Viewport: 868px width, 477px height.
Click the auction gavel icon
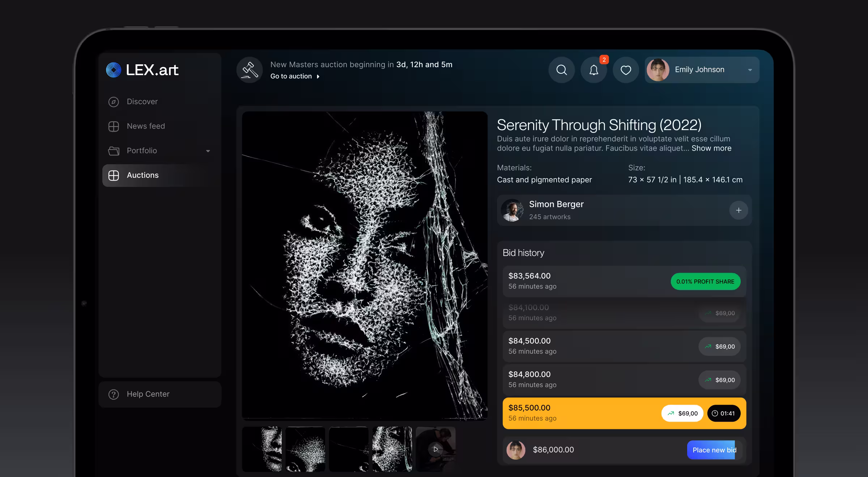[250, 70]
